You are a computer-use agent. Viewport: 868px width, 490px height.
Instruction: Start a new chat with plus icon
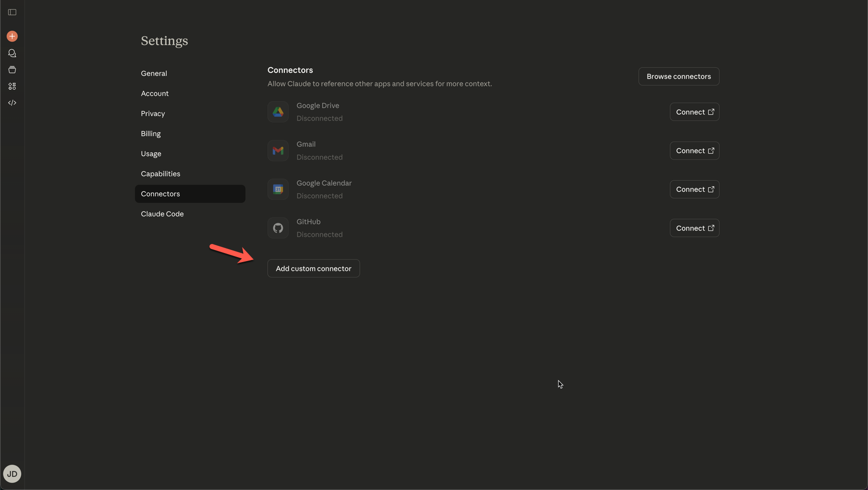click(12, 36)
